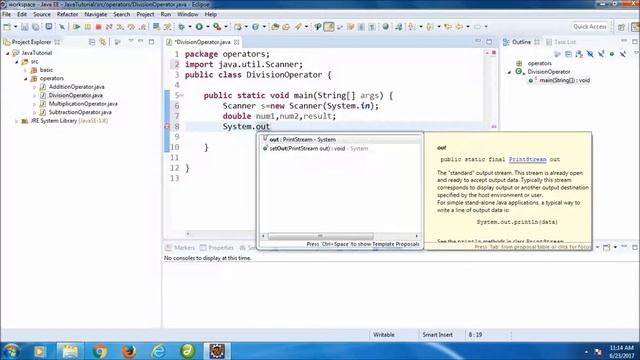
Task: Switch to the Properties tab
Action: pos(217,248)
